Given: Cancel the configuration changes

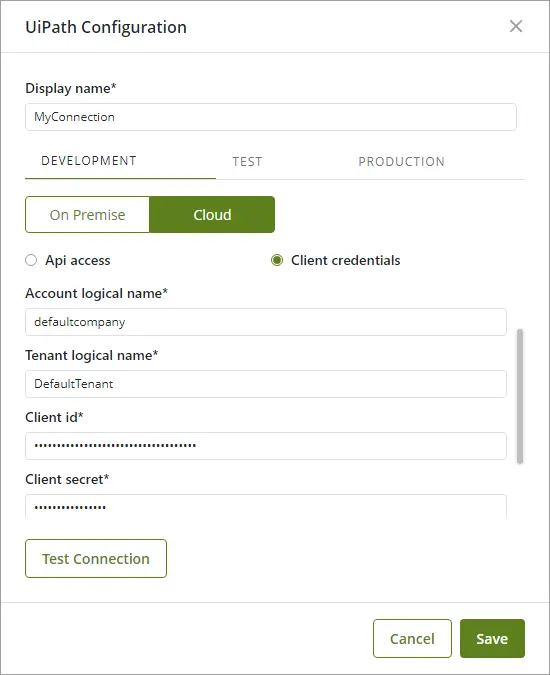Looking at the screenshot, I should pos(412,638).
